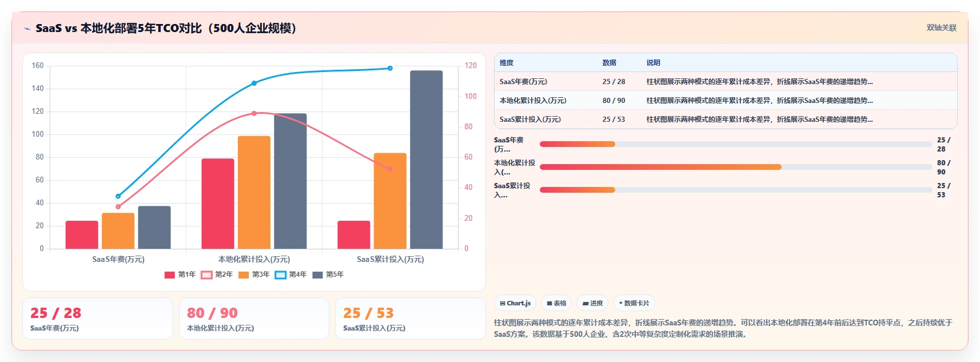Screen dimensions: 980x362
Task: Open the 80 / 90 本地化累计投入 stat card
Action: tap(254, 319)
